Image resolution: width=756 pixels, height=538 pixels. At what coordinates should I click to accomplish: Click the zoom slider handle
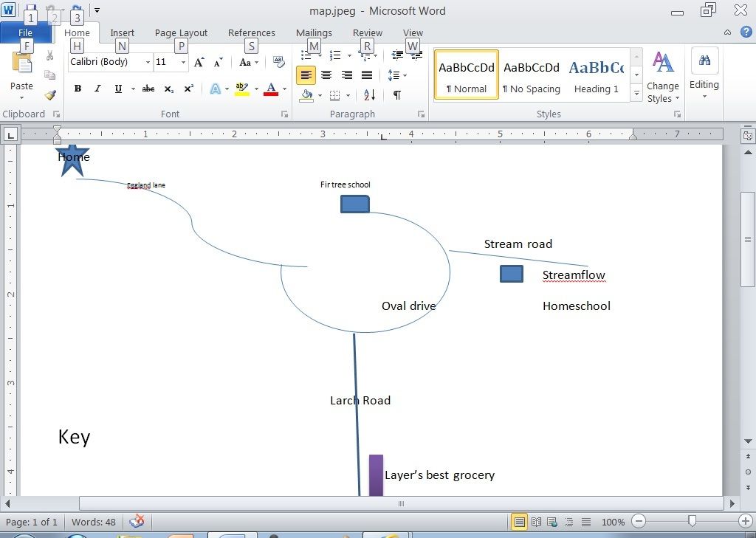pyautogui.click(x=692, y=522)
